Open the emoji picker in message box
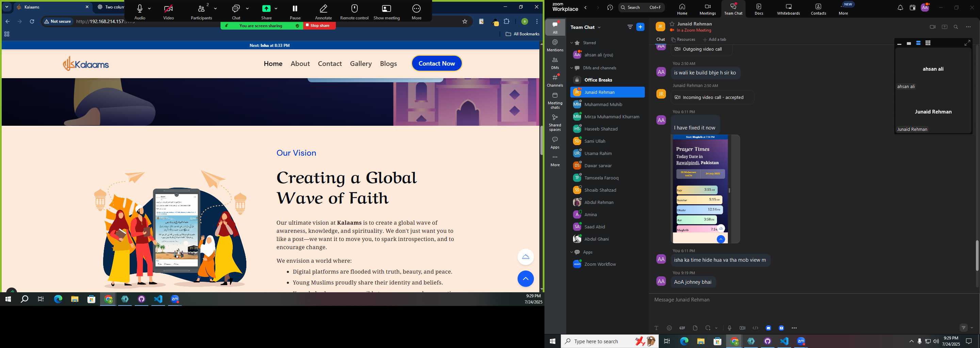 (x=669, y=328)
